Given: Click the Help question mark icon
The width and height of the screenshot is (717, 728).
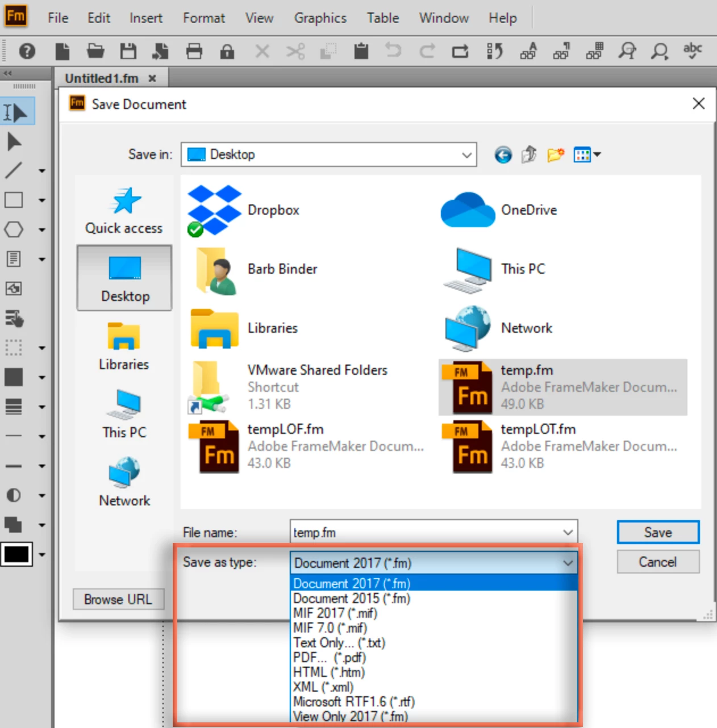Looking at the screenshot, I should [27, 52].
